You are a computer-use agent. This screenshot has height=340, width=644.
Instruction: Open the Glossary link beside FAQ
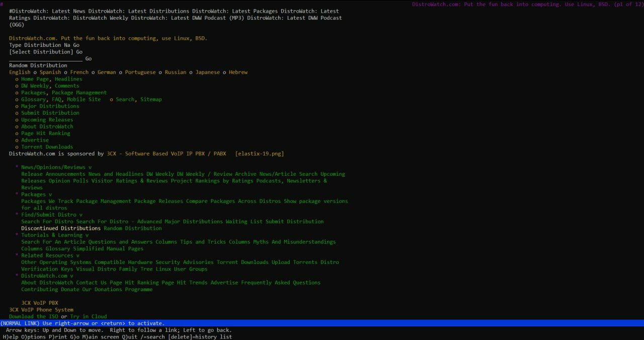34,99
